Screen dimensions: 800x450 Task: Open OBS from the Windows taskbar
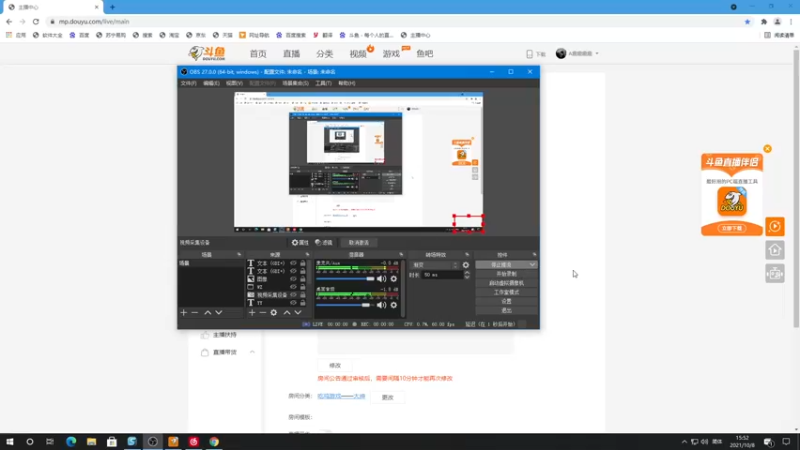[153, 442]
